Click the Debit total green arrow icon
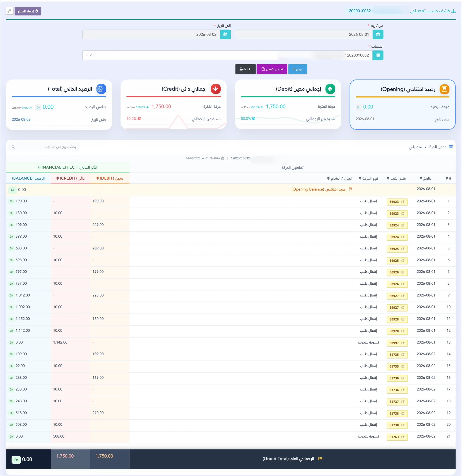 pos(330,89)
